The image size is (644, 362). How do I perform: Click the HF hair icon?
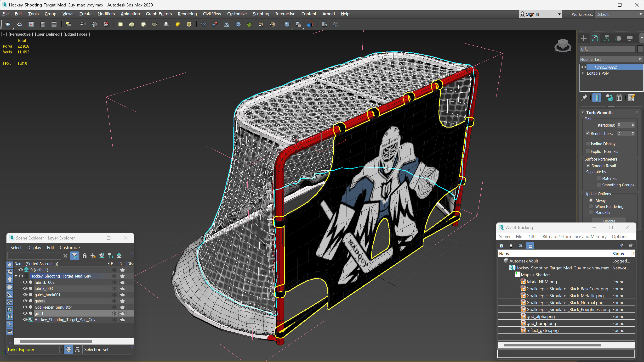point(261,24)
